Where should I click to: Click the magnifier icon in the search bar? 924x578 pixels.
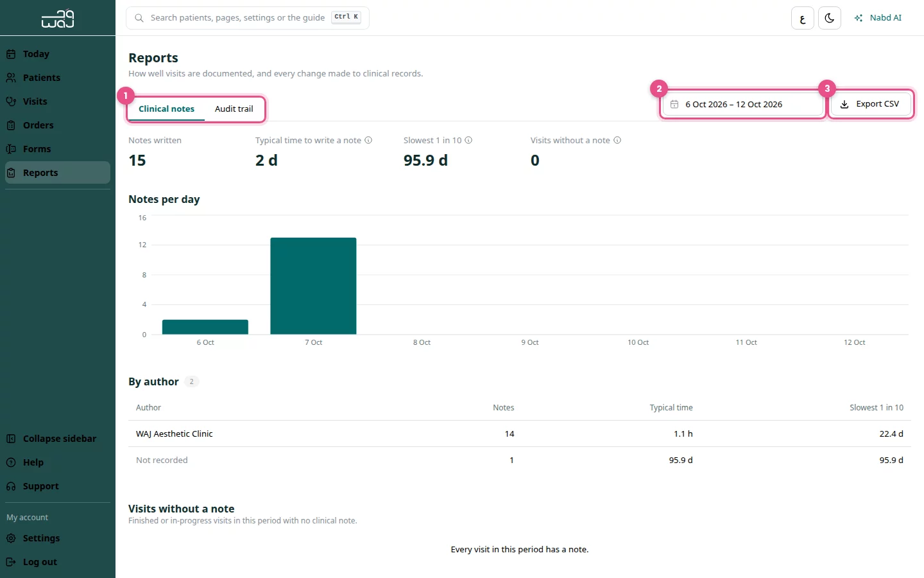(139, 18)
